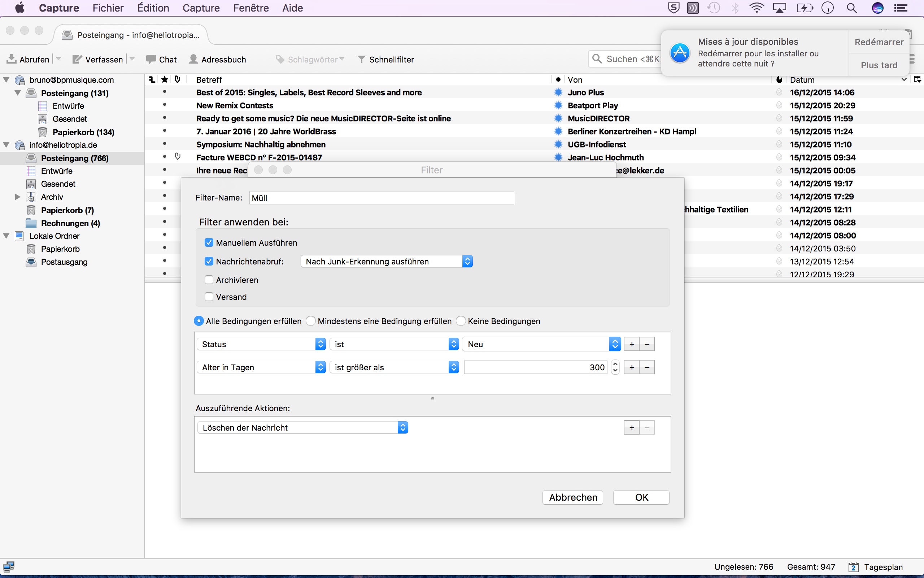Click the OK button in Filter dialog
Screen dimensions: 924x578
click(x=641, y=497)
